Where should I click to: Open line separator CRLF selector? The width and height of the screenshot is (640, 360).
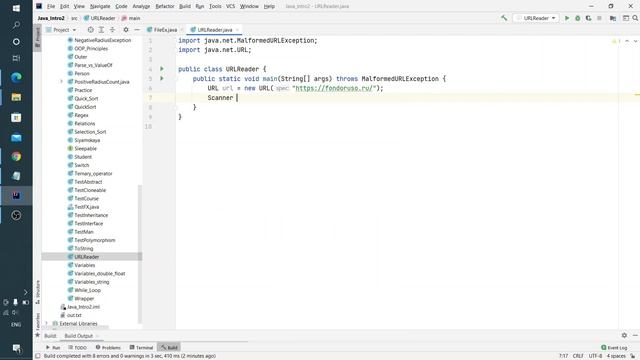[578, 356]
